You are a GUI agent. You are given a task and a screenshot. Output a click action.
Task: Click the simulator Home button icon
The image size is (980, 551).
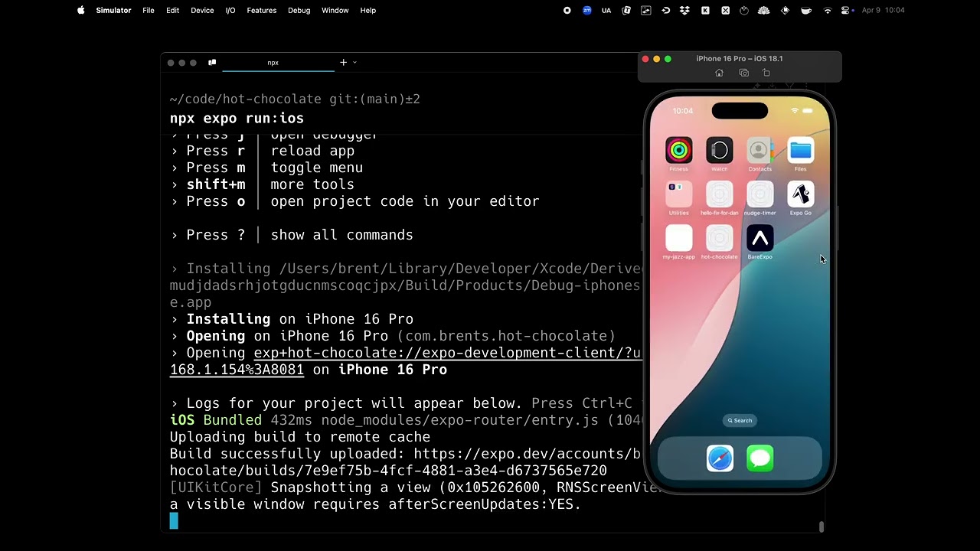pos(719,73)
